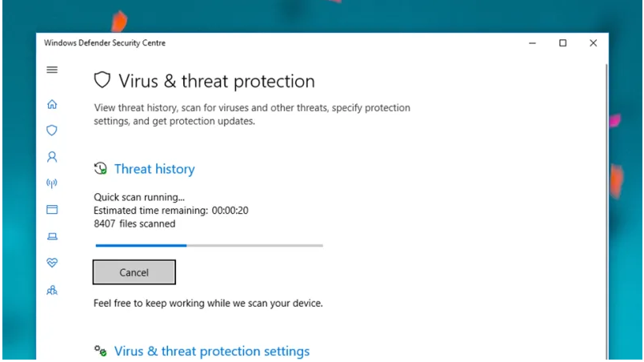Open the hamburger navigation menu

tap(52, 70)
